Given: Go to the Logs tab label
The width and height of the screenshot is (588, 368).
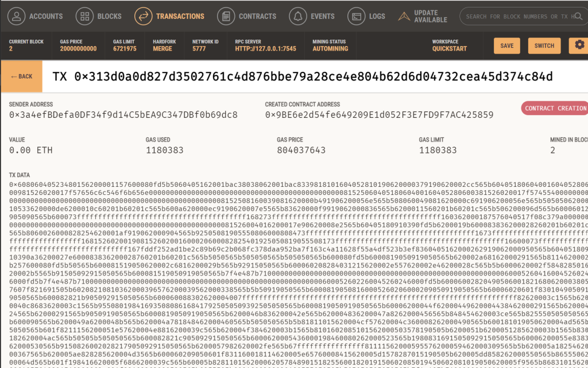Looking at the screenshot, I should coord(377,17).
